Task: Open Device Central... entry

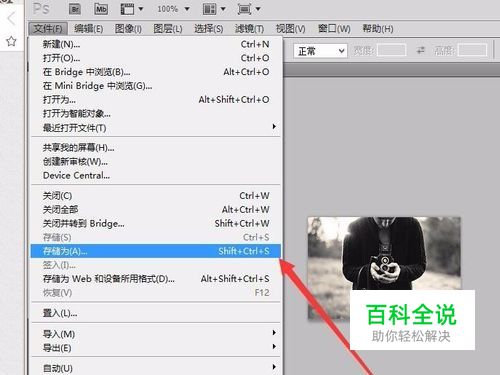Action: pyautogui.click(x=156, y=176)
